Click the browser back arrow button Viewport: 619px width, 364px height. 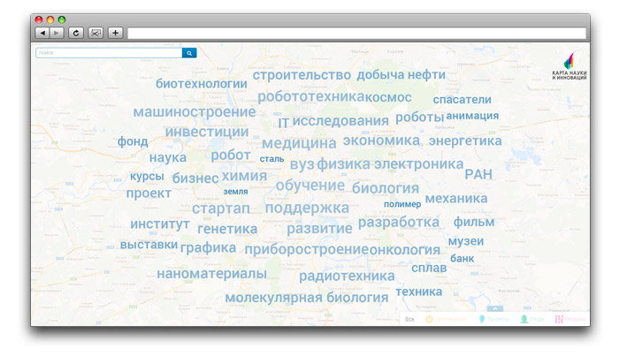[x=42, y=33]
